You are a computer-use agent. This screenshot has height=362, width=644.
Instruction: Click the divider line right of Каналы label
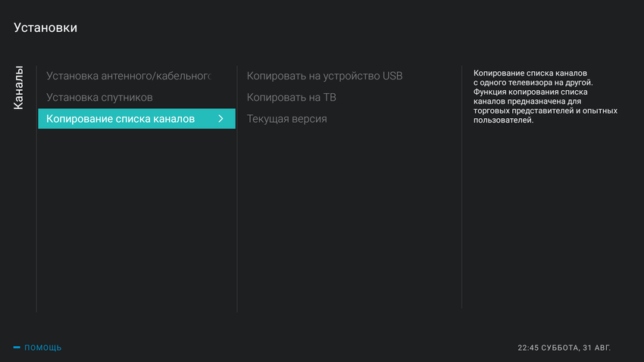36,189
